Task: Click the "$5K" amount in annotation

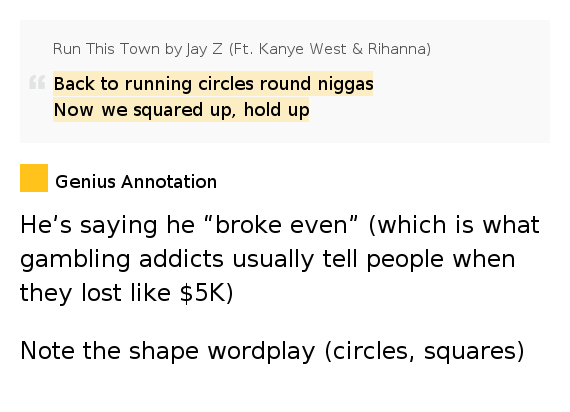Action: click(203, 293)
